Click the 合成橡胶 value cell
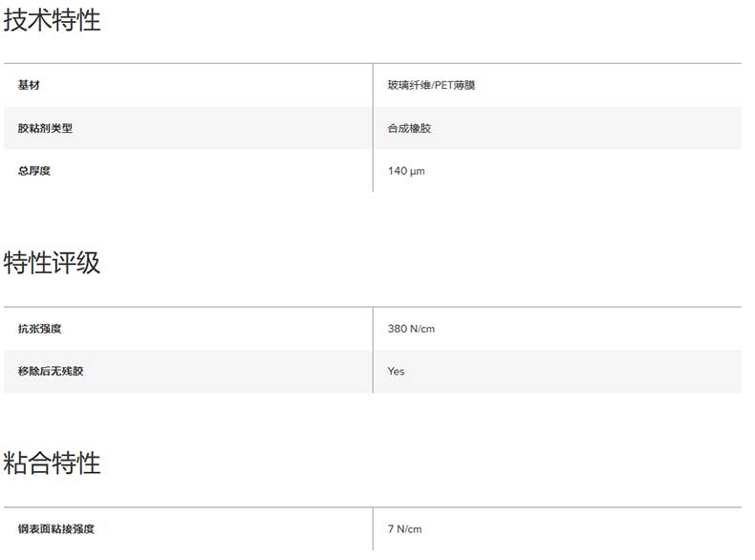Viewport: 755px width, 560px height. coord(409,128)
